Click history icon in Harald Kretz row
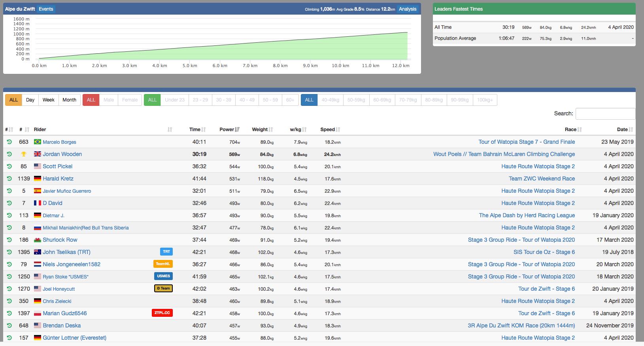This screenshot has height=346, width=644. (x=9, y=179)
